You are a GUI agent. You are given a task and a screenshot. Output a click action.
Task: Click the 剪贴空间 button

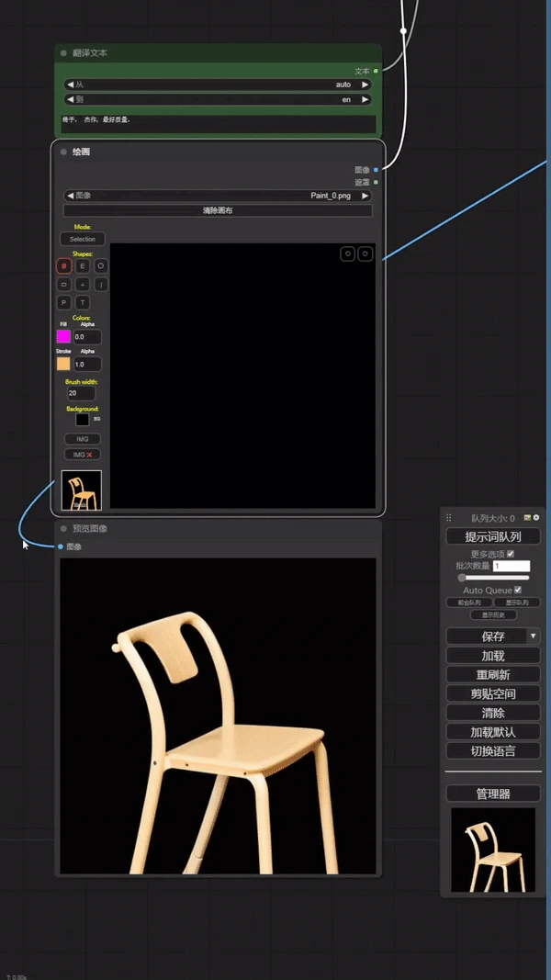click(493, 693)
